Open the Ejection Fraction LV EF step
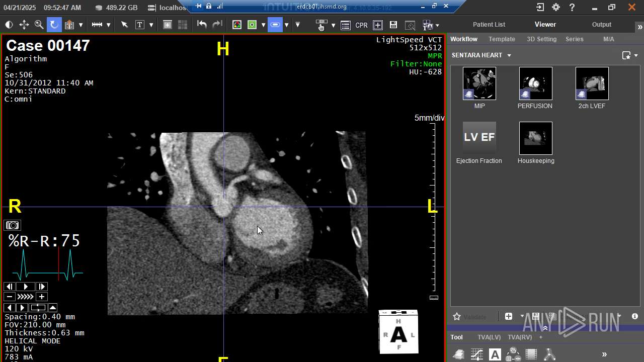The width and height of the screenshot is (644, 362). pyautogui.click(x=479, y=138)
